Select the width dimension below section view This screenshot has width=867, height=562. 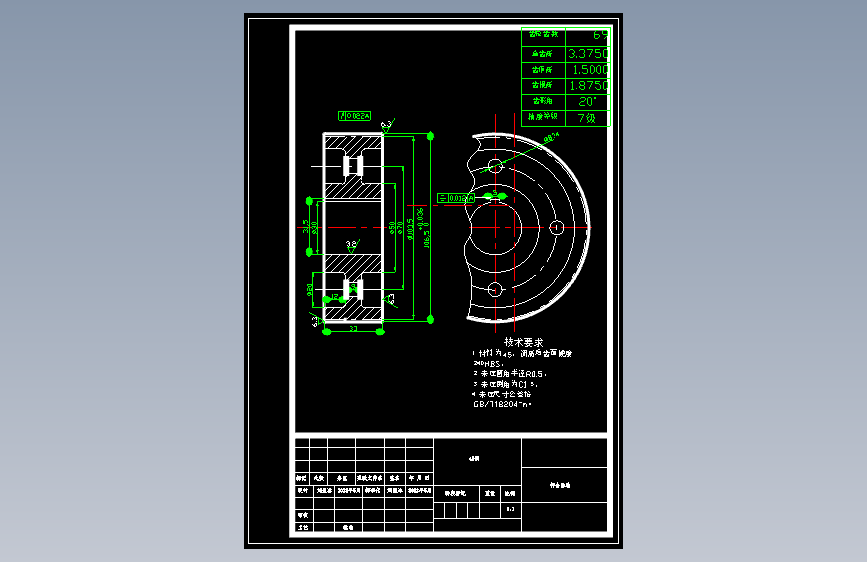click(353, 329)
